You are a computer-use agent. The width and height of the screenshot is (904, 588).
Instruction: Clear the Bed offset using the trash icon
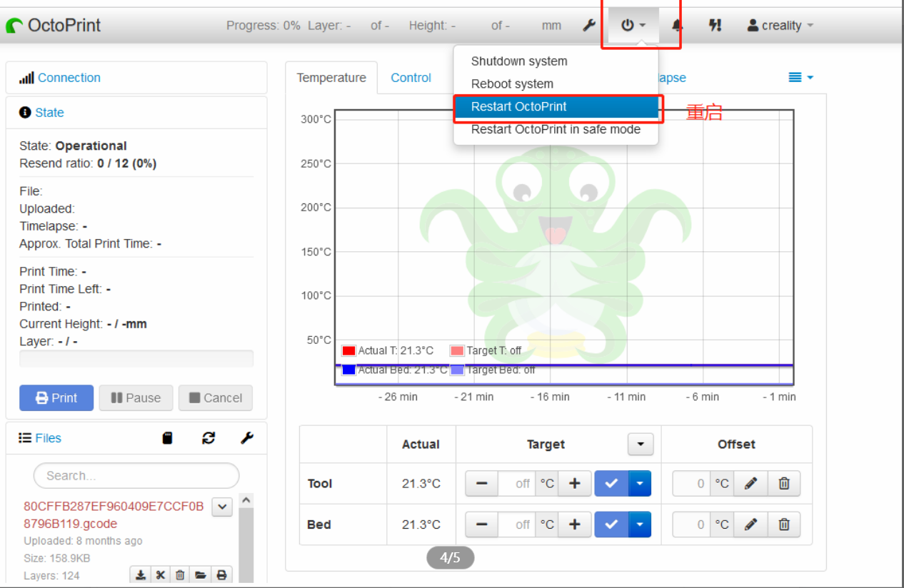point(784,524)
